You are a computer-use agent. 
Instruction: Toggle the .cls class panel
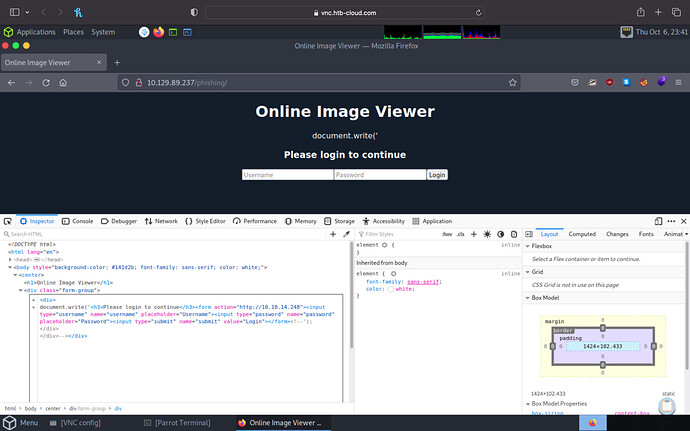pos(460,234)
